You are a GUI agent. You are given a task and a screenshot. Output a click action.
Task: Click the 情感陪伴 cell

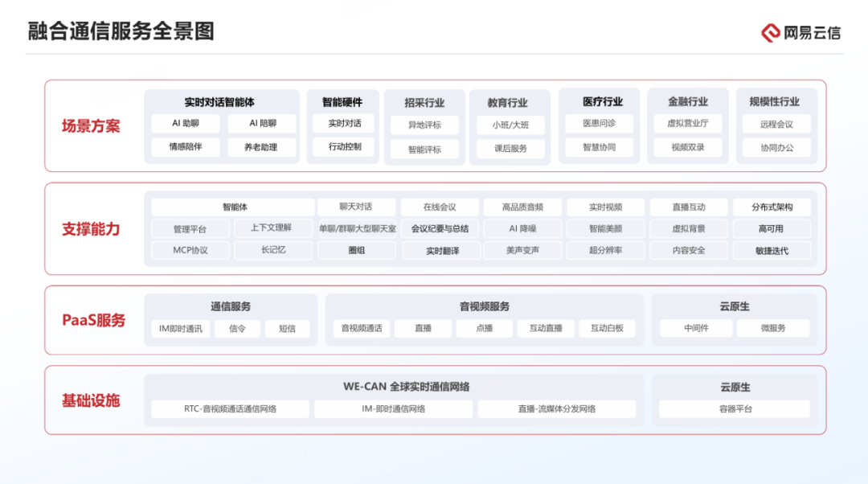[186, 147]
